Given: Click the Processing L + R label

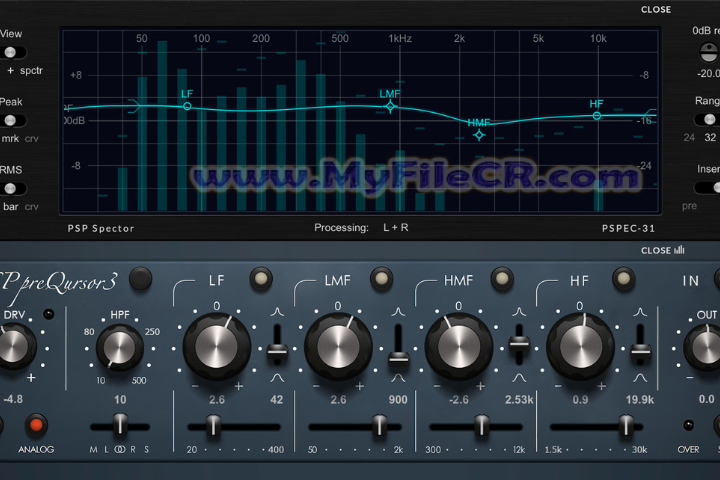Looking at the screenshot, I should click(361, 227).
